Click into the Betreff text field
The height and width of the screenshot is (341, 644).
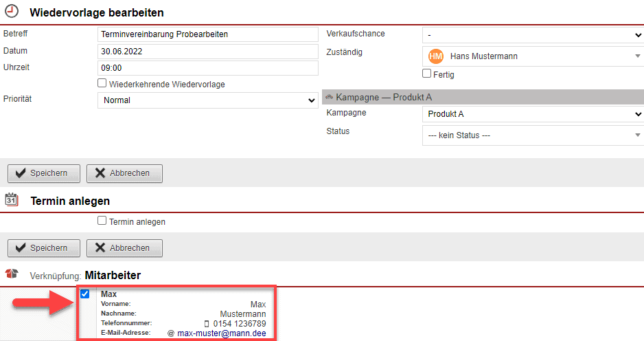(x=208, y=34)
